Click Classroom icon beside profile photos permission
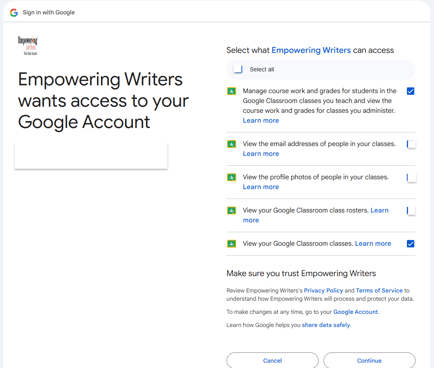434x368 pixels. (x=231, y=177)
